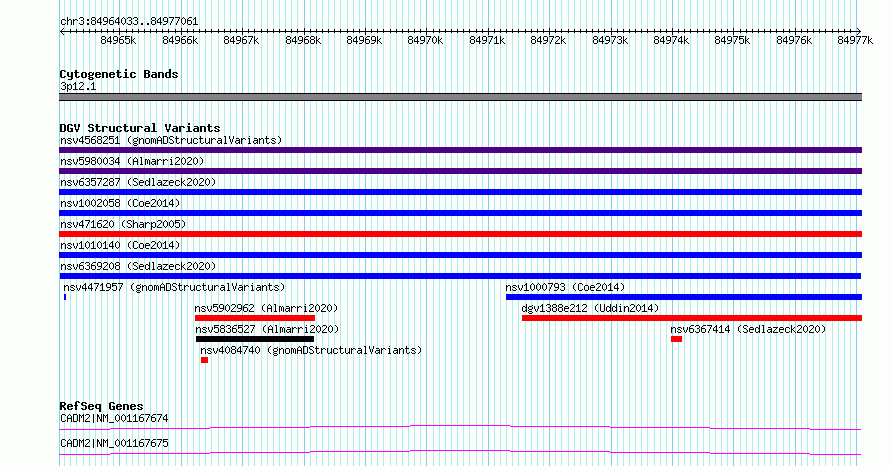Viewport: 890px width, 466px height.
Task: Click the purple nsv5980034 variant bar
Action: 460,171
